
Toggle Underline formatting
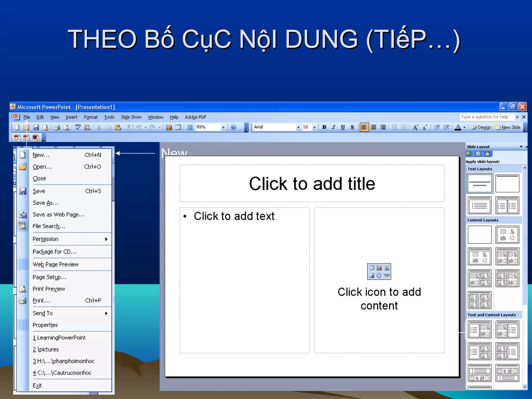pos(343,127)
